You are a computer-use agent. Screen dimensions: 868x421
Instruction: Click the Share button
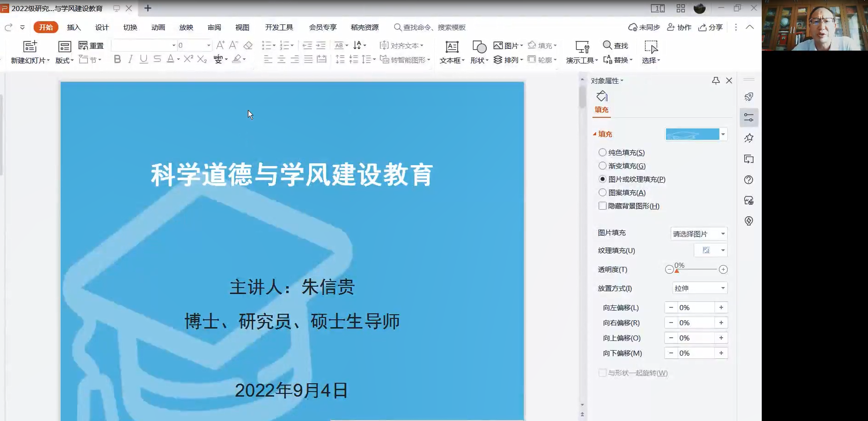click(x=710, y=27)
